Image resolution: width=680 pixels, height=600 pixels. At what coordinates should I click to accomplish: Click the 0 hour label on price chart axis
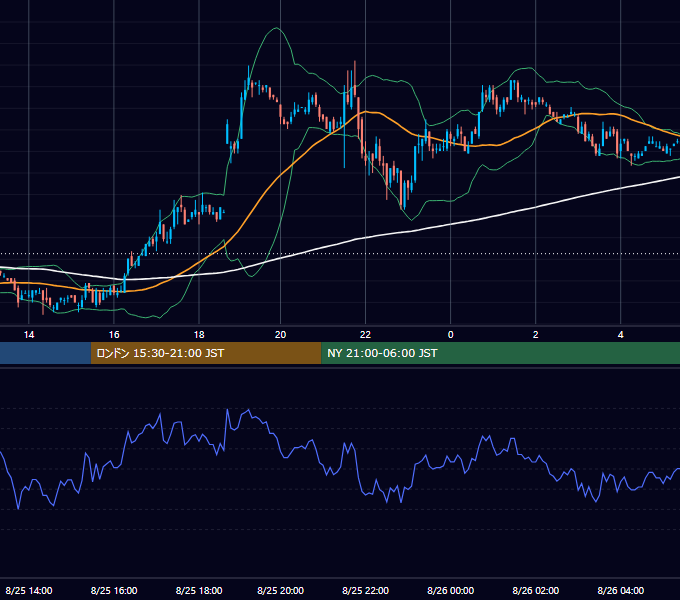[450, 335]
